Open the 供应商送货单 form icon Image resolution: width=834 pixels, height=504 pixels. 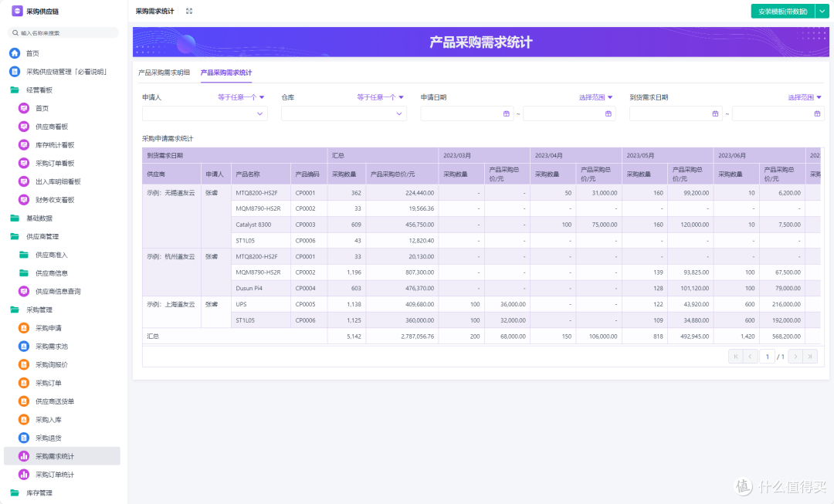point(23,401)
